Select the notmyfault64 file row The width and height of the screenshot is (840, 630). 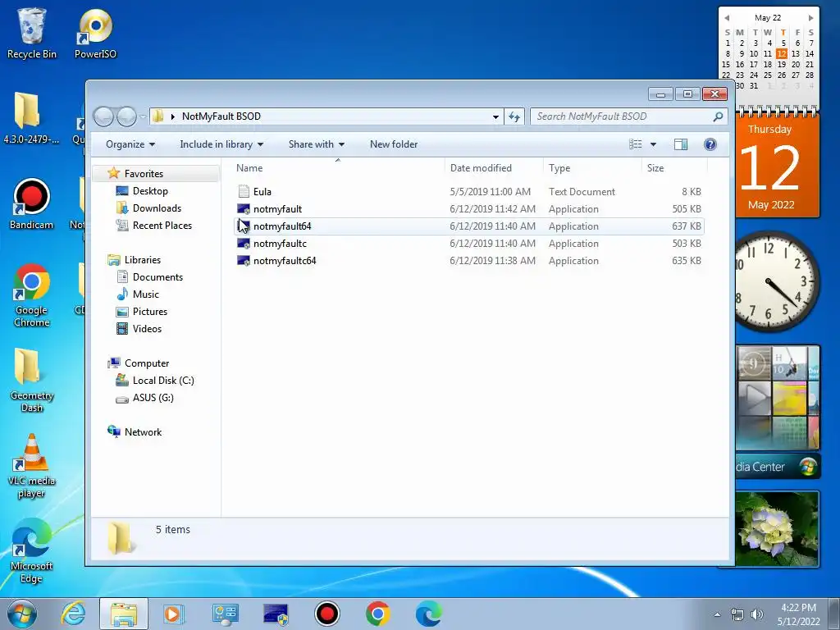point(469,226)
